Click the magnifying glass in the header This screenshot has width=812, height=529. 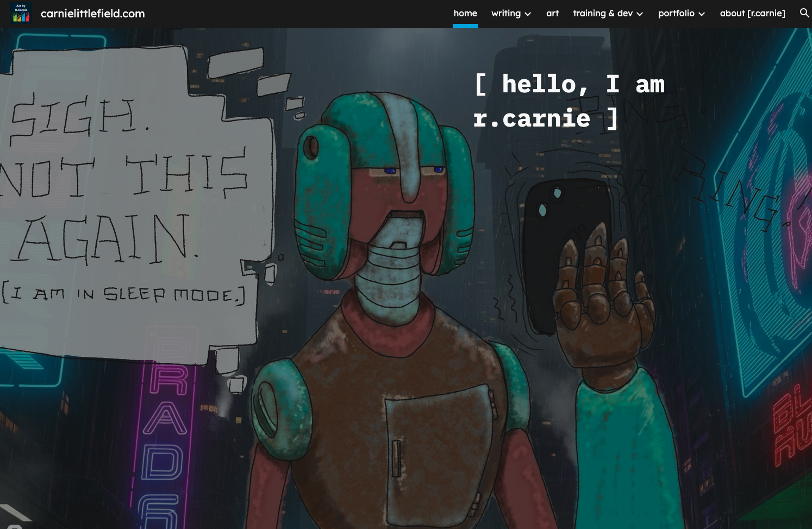(804, 13)
